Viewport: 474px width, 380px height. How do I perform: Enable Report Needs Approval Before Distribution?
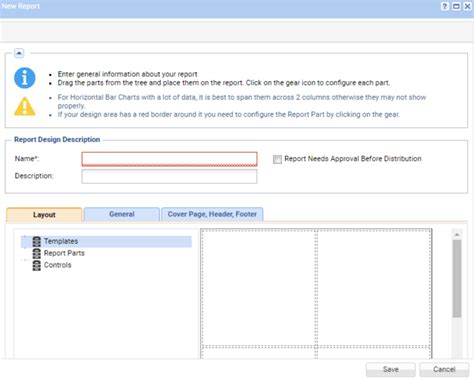[277, 159]
